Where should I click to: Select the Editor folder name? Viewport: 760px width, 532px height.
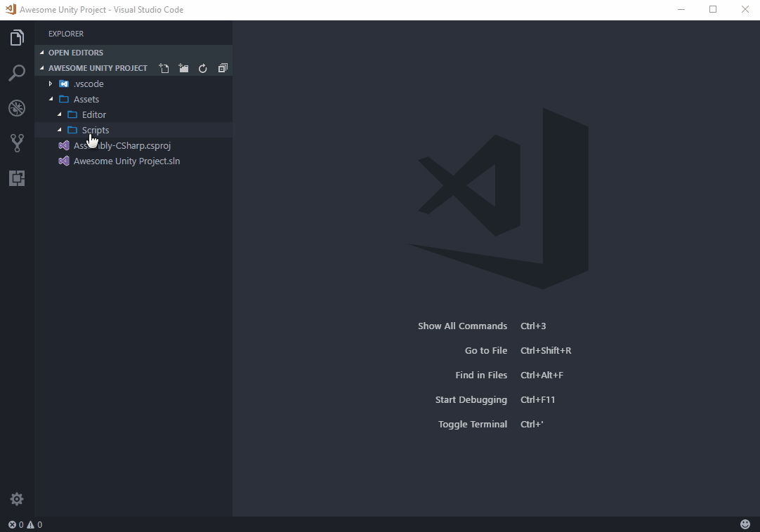94,115
